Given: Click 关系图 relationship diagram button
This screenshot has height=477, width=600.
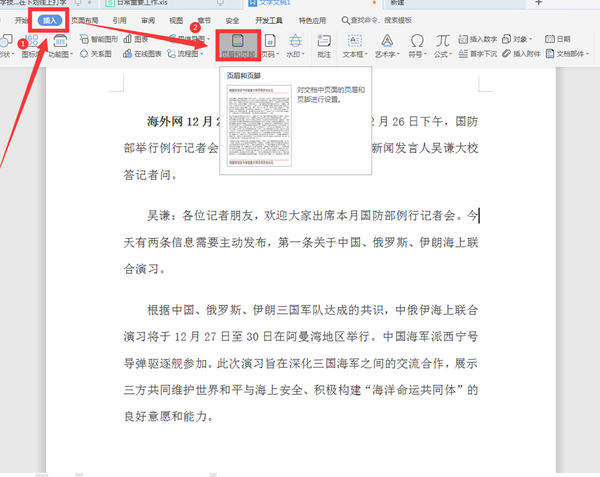Looking at the screenshot, I should click(96, 54).
